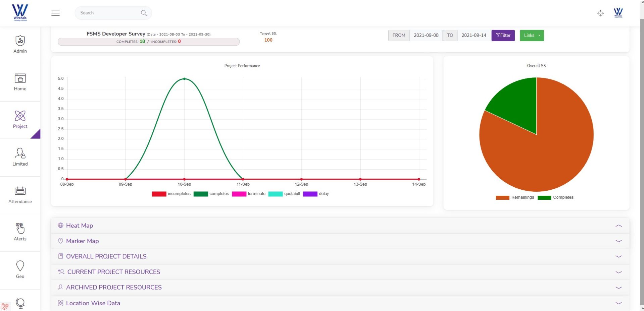Click the terminate legend color swatch

[239, 194]
